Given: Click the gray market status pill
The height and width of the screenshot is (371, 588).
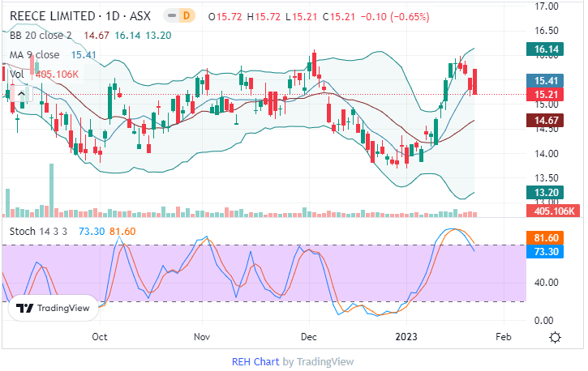Looking at the screenshot, I should [170, 16].
